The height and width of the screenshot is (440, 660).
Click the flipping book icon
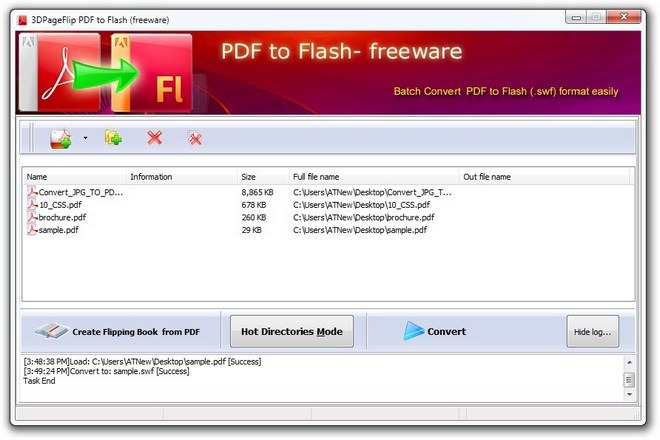tap(51, 331)
